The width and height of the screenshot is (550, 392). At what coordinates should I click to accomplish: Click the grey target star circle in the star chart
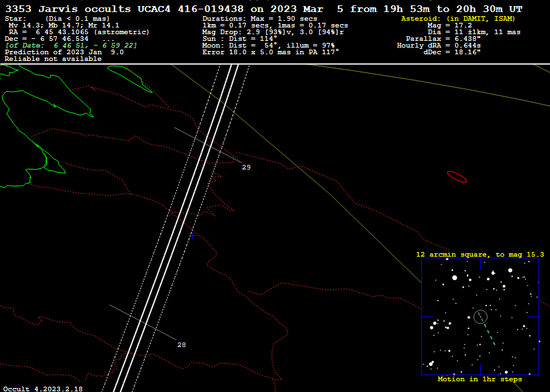[480, 317]
